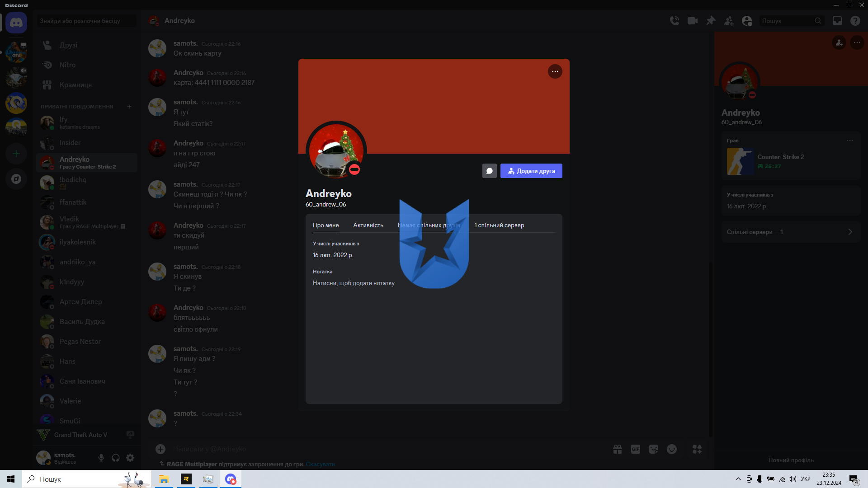Switch keyboard language УКР indicator
Viewport: 868px width, 488px height.
click(x=806, y=479)
